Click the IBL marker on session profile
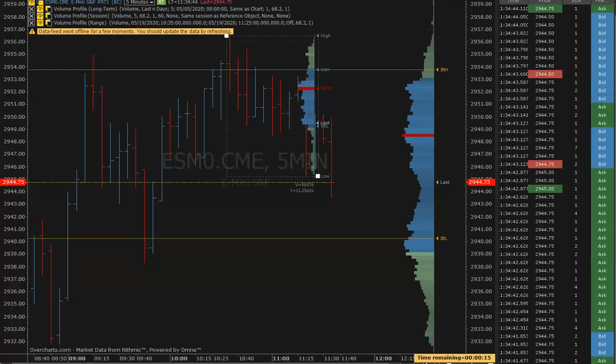This screenshot has width=616, height=364. [x=442, y=238]
